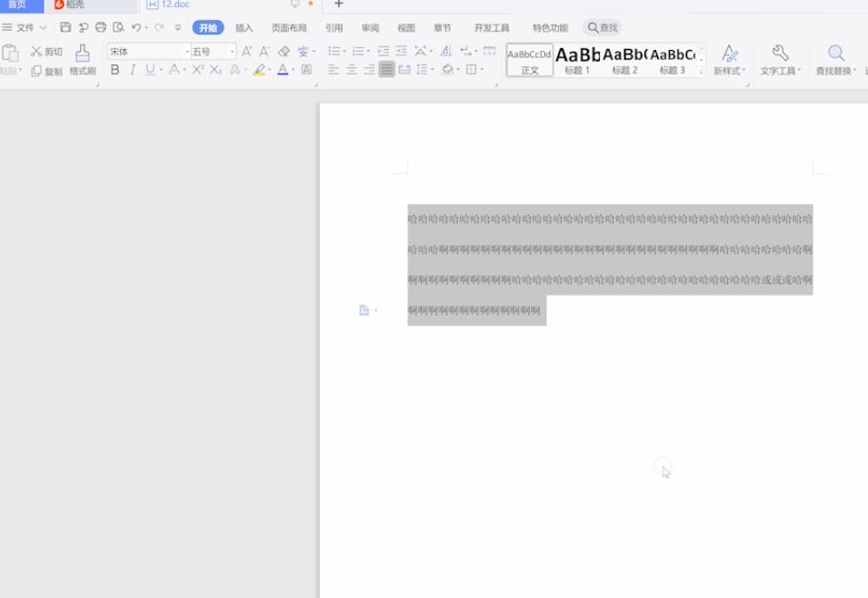
Task: Apply the 标题 2 style
Action: tap(625, 60)
